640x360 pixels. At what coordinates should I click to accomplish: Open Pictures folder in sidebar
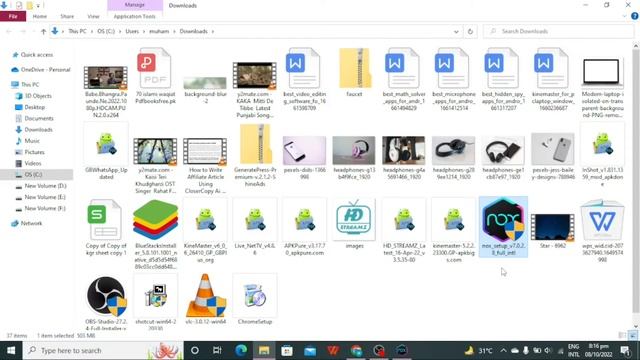(x=34, y=152)
